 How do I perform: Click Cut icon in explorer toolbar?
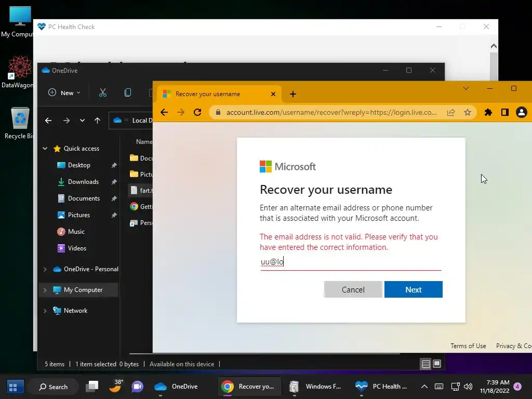[103, 92]
